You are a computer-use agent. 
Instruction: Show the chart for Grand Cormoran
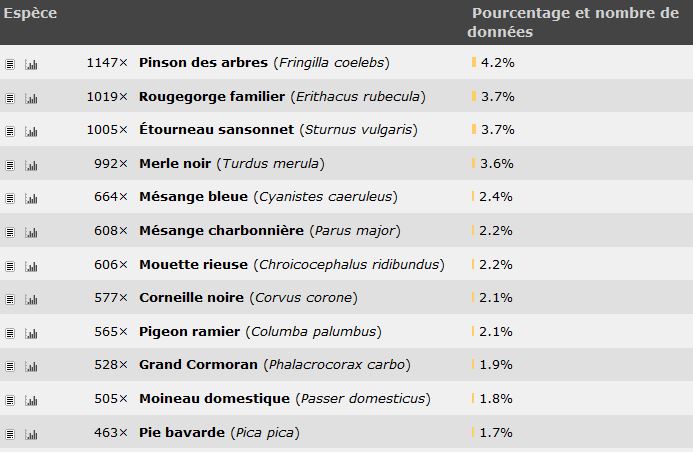tap(31, 367)
